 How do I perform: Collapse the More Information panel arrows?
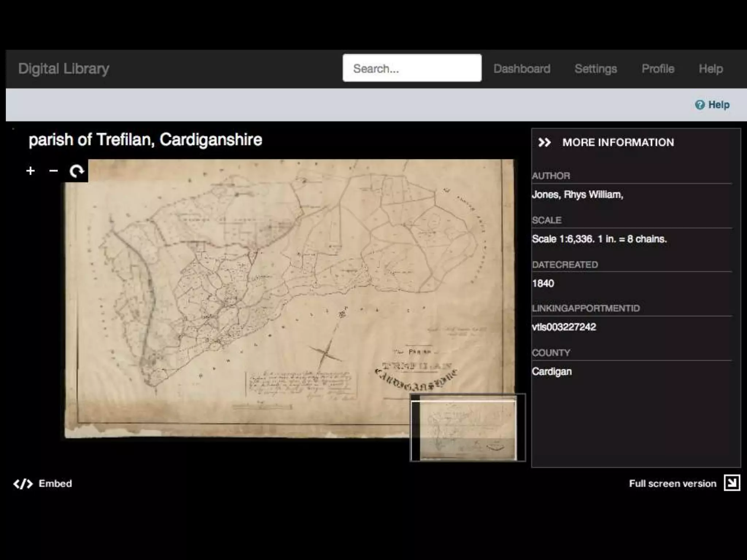tap(545, 142)
